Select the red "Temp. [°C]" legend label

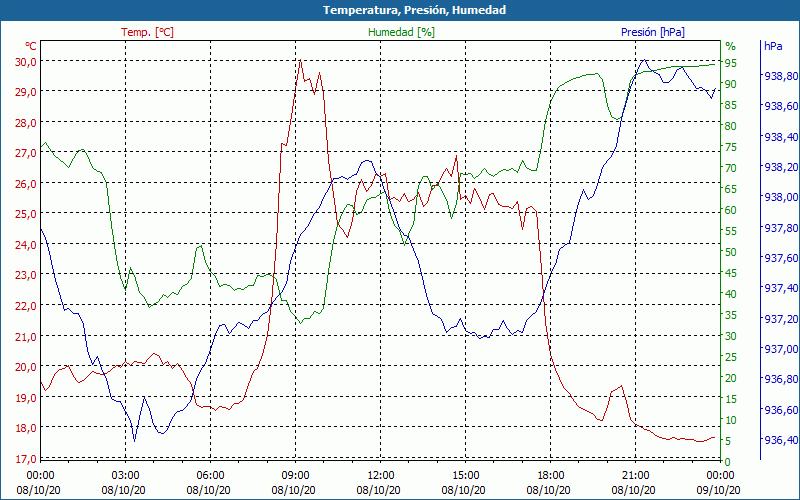click(x=147, y=32)
